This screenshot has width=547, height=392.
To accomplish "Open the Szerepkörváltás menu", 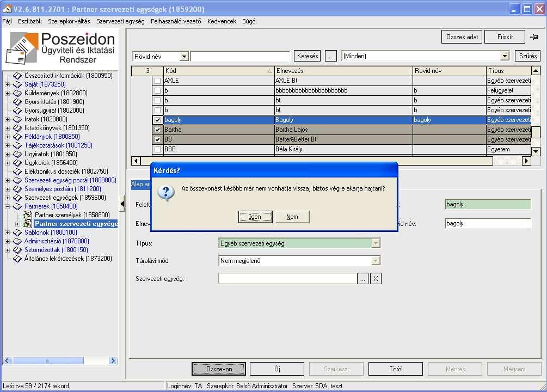I will [69, 21].
